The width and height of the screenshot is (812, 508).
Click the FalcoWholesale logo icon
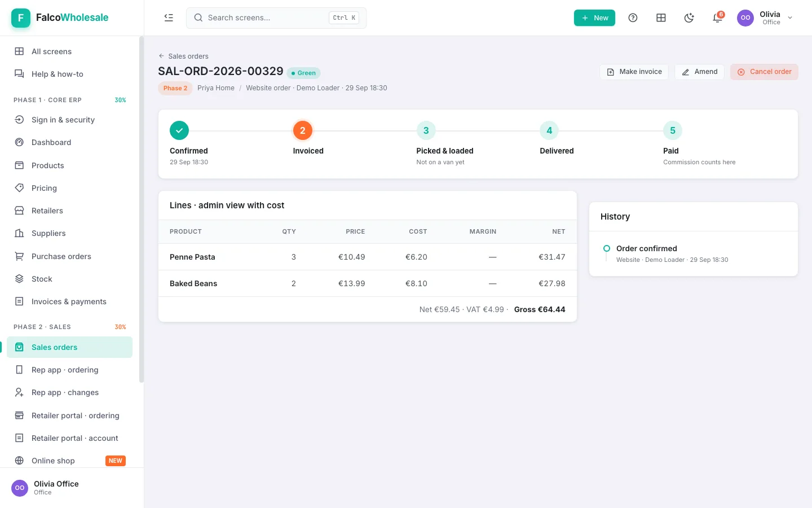tap(21, 17)
